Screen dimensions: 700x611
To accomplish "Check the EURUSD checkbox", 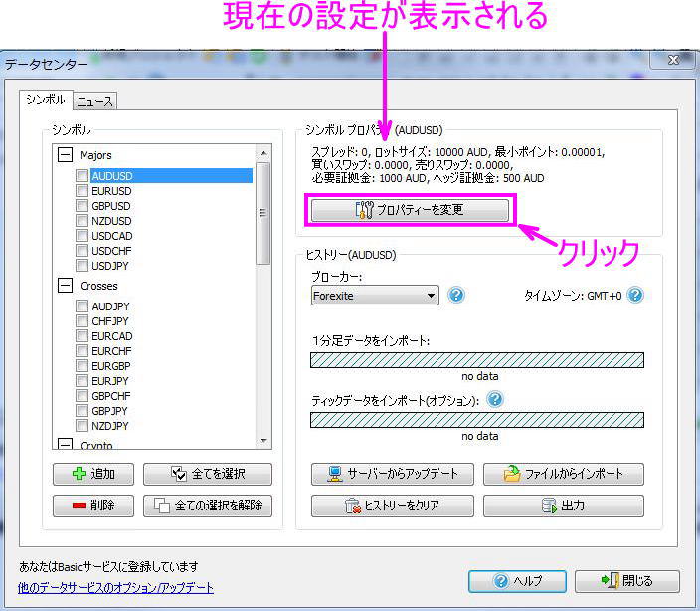I will 82,191.
